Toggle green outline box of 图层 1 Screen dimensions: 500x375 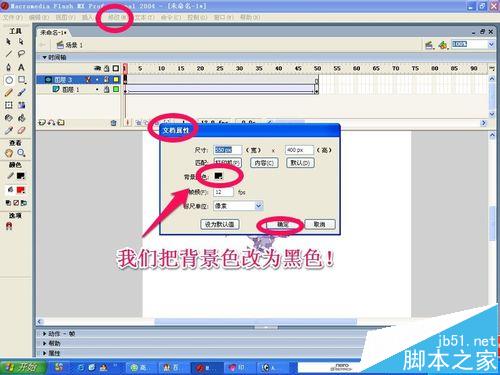(116, 89)
